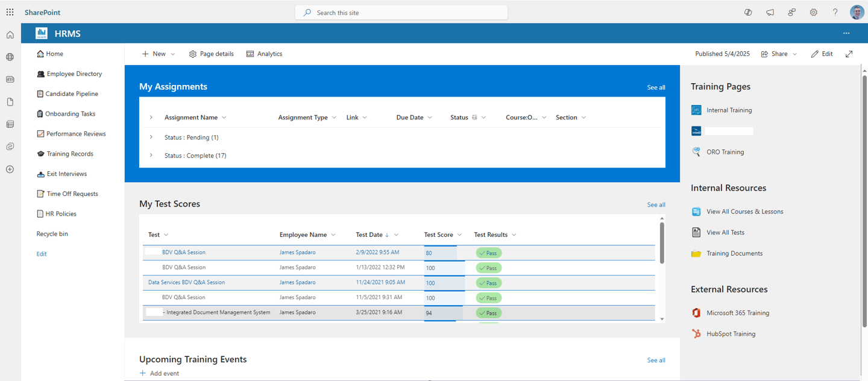Click the user profile avatar
The height and width of the screenshot is (381, 868).
tap(857, 12)
